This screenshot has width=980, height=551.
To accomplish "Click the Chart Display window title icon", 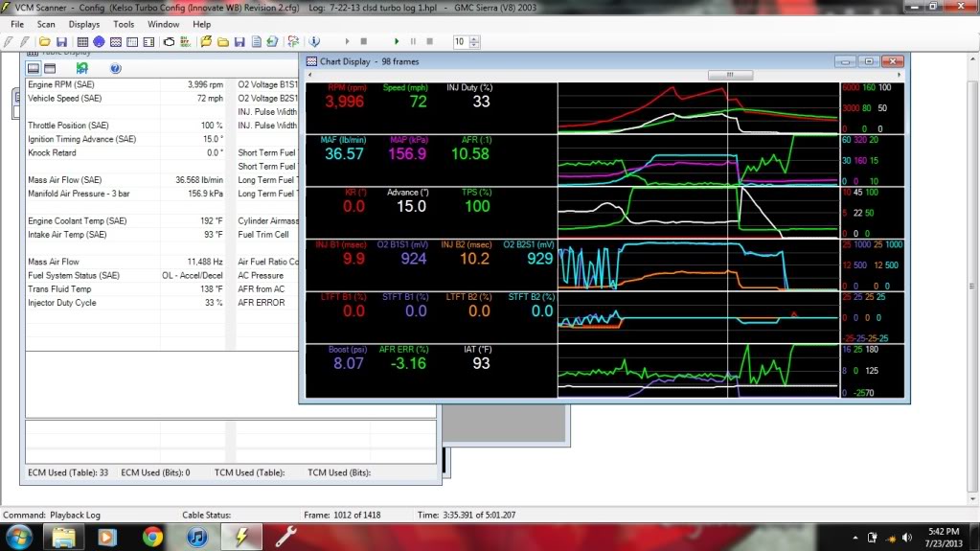I will [x=311, y=61].
